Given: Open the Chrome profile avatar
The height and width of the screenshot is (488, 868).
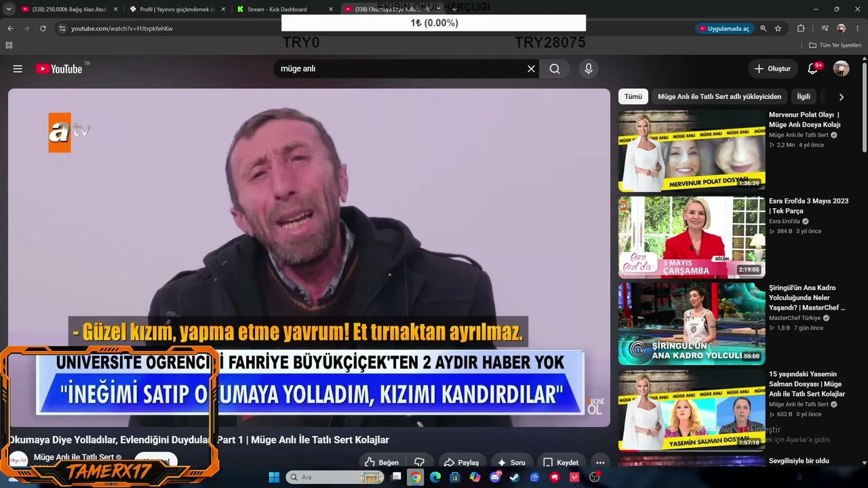Looking at the screenshot, I should point(841,28).
